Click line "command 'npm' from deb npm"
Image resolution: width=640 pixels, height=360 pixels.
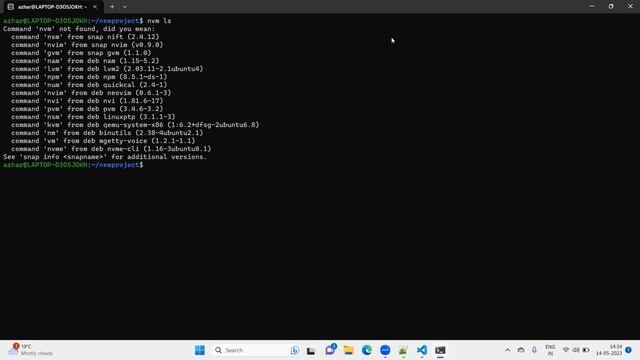click(x=89, y=77)
